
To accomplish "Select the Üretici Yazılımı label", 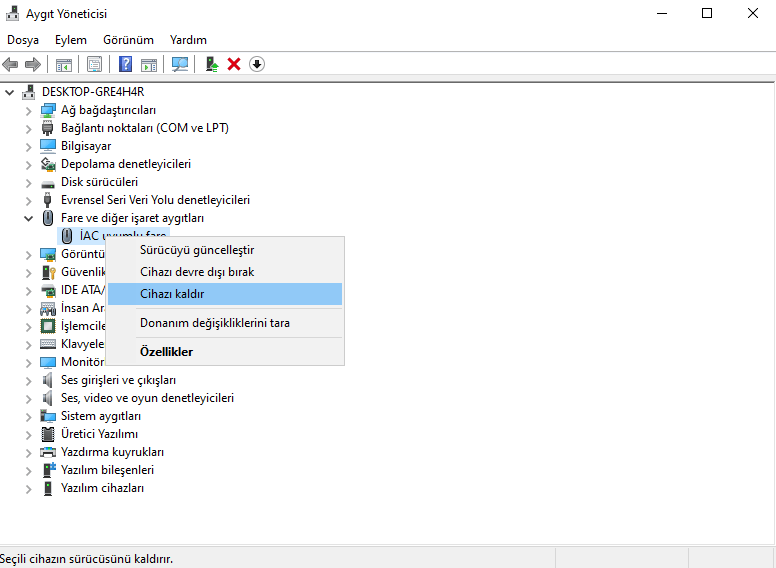I will tap(99, 434).
